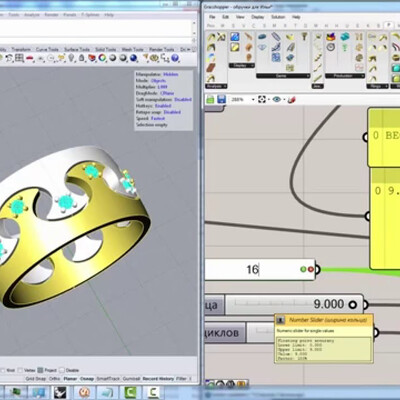This screenshot has height=400, width=400.
Task: Open the Grasshopper View menu
Action: click(240, 17)
